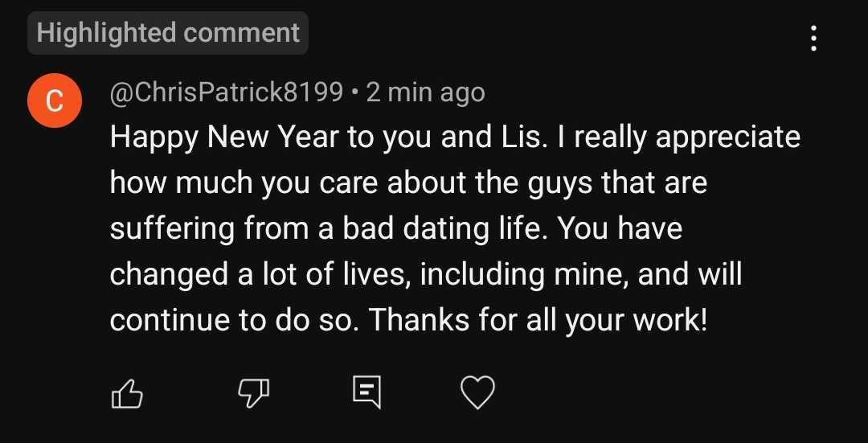Viewport: 868px width, 443px height.
Task: Click 'Thanks for all your work!' text
Action: tap(539, 321)
